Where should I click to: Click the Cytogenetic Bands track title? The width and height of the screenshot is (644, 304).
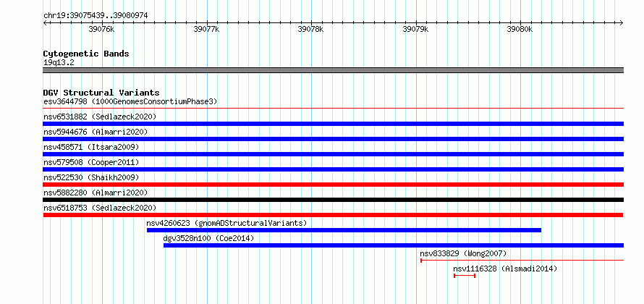[86, 54]
